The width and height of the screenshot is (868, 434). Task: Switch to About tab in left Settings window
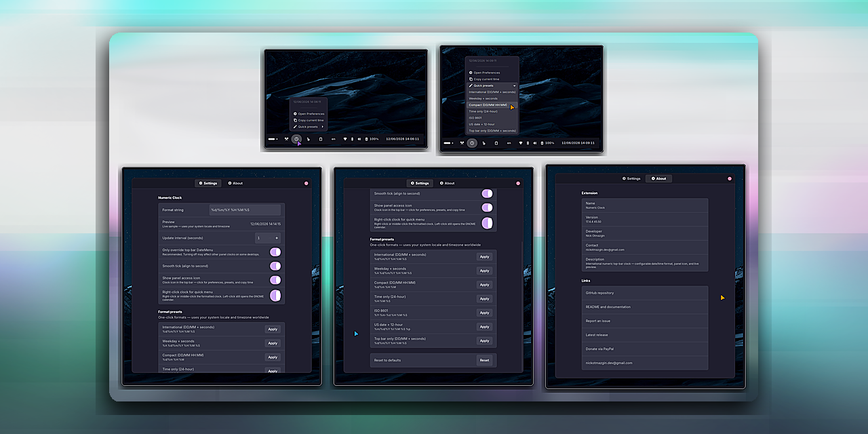[x=235, y=183]
